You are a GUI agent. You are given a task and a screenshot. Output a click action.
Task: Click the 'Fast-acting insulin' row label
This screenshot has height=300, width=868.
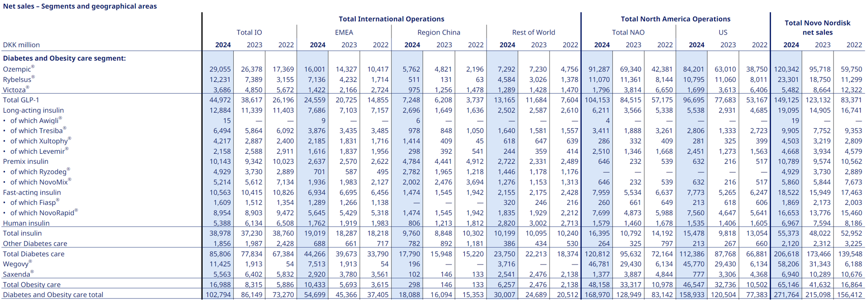(x=32, y=192)
